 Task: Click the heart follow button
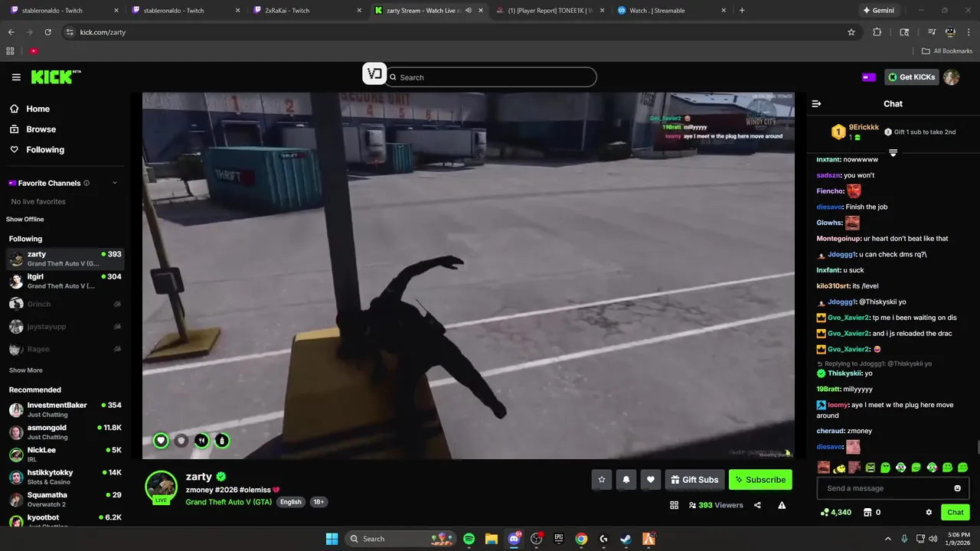click(651, 480)
